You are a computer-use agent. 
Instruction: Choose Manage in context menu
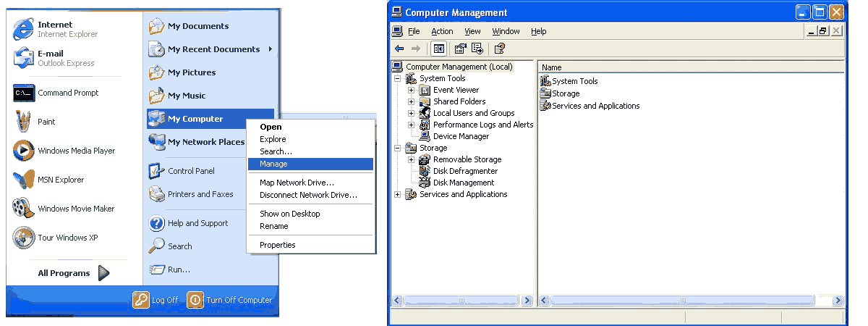coord(311,164)
